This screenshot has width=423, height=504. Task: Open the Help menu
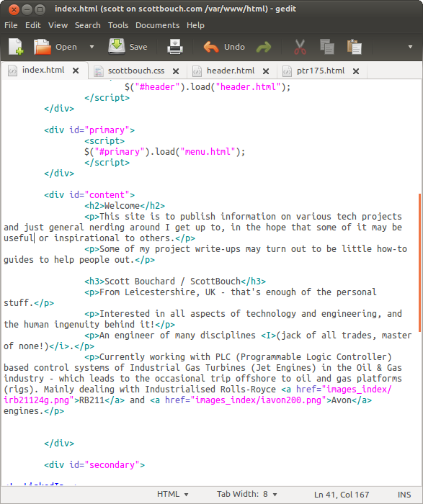pos(195,25)
